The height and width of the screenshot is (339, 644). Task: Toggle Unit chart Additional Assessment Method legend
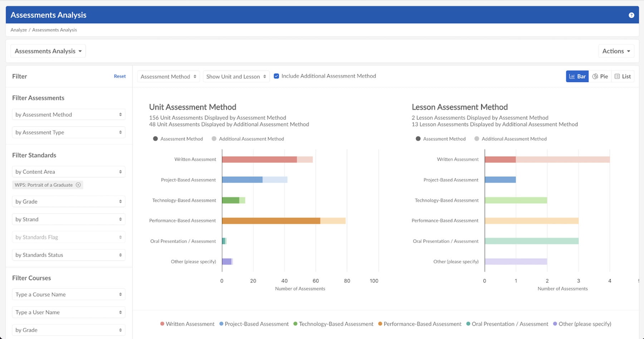(248, 139)
